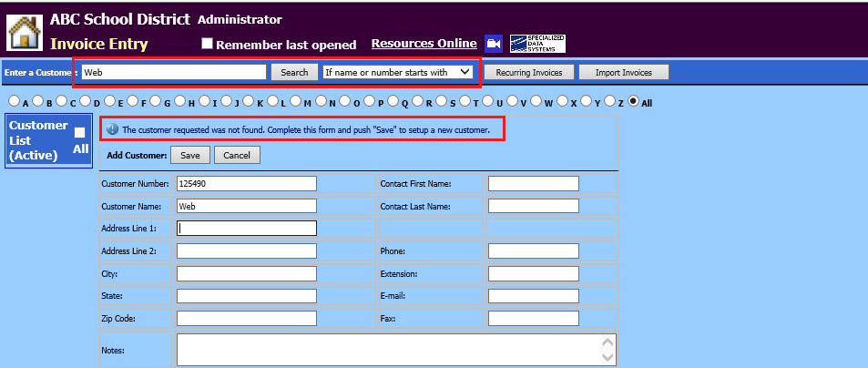
Task: Filter customers by letter M
Action: (296, 102)
